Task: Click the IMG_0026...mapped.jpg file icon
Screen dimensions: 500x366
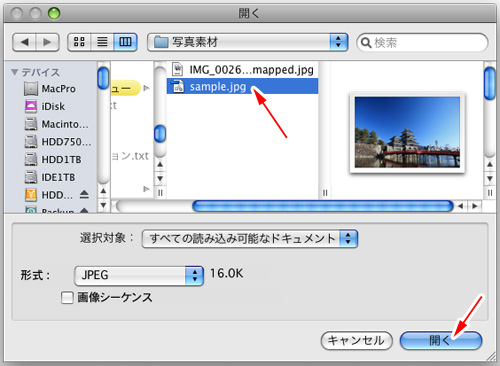Action: [178, 69]
